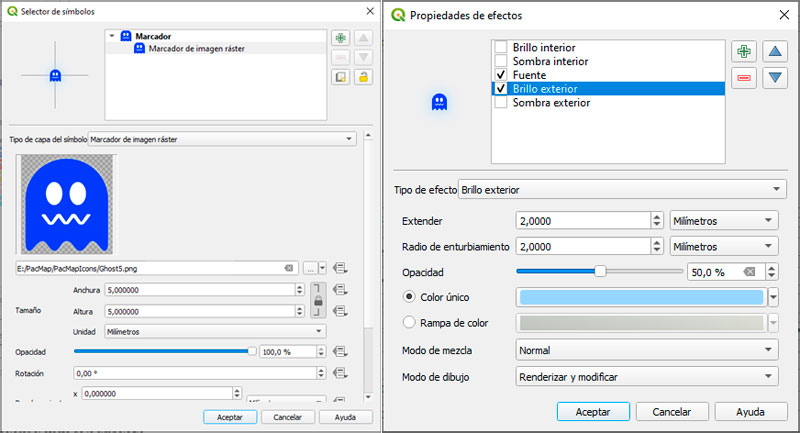Click the remove symbol layer minus icon
Image resolution: width=800 pixels, height=433 pixels.
coord(340,57)
